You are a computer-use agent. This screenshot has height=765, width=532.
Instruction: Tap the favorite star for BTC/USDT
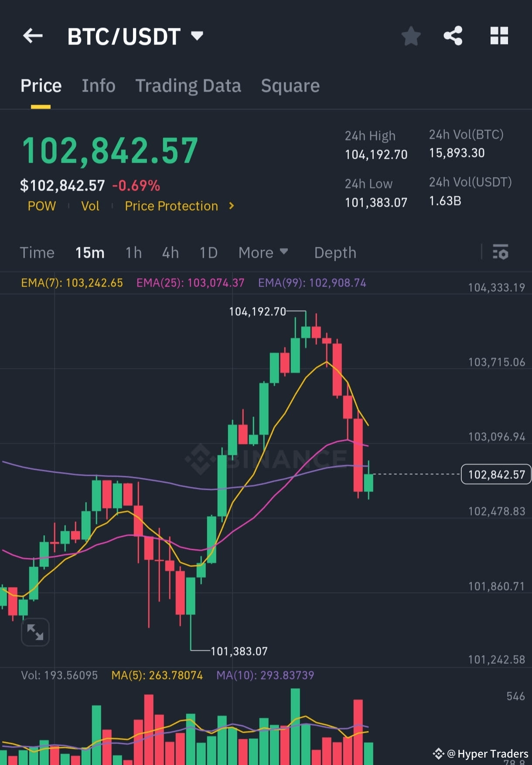coord(410,36)
